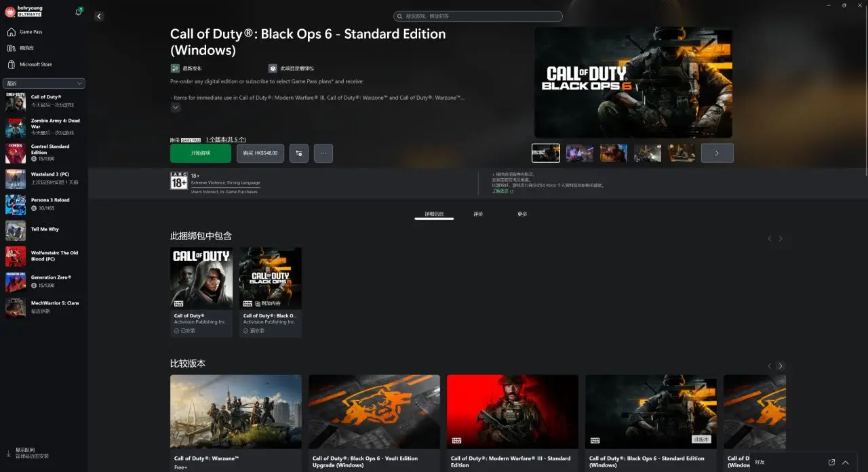868x472 pixels.
Task: Select the third screenshot thumbnail in gallery
Action: [614, 153]
